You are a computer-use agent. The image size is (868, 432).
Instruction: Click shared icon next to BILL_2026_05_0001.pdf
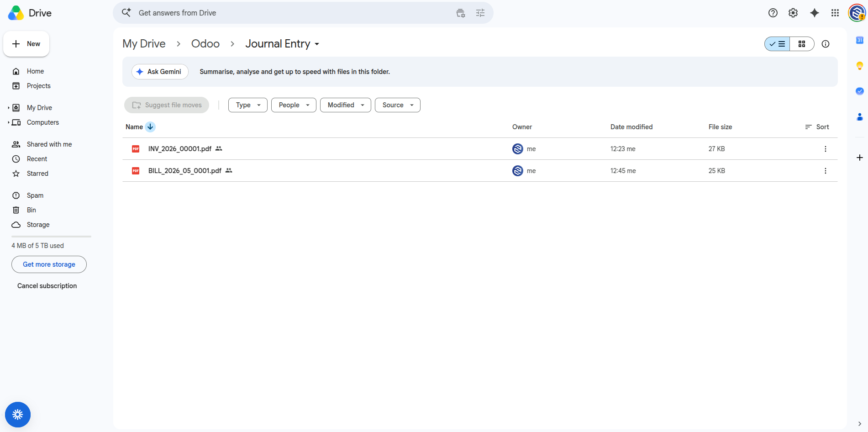click(229, 171)
